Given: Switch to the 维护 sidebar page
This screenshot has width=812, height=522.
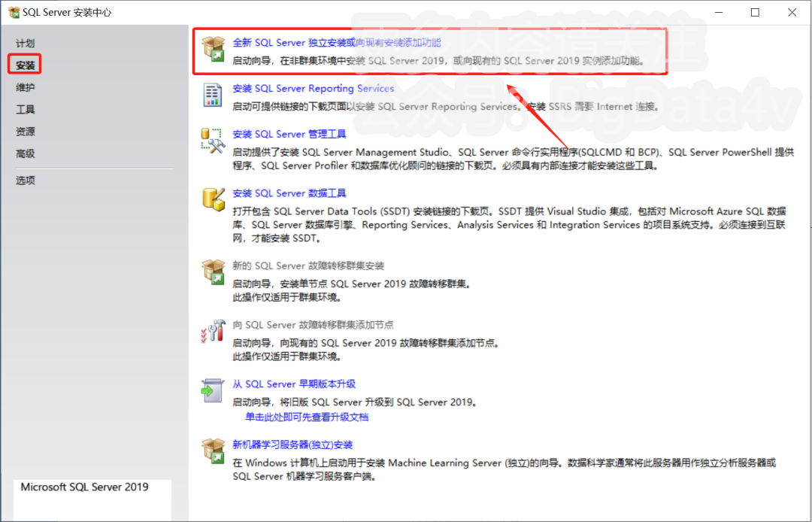Looking at the screenshot, I should (x=26, y=87).
